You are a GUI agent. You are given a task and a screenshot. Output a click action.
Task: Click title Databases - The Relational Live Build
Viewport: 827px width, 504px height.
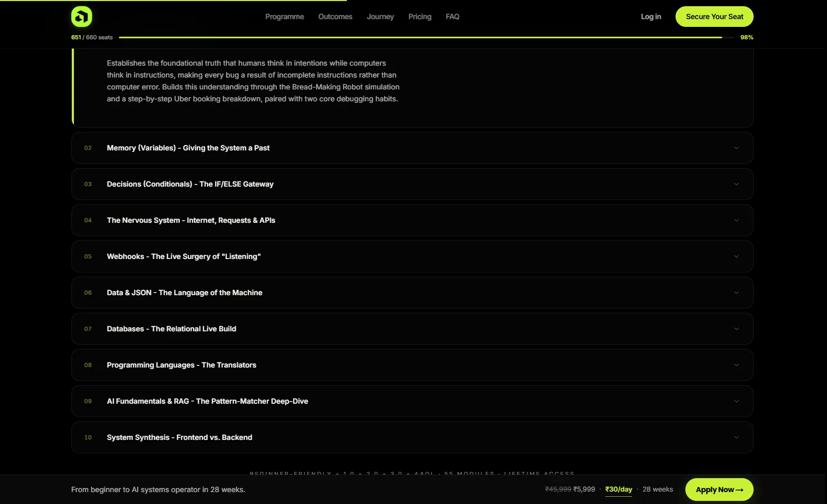pos(172,329)
